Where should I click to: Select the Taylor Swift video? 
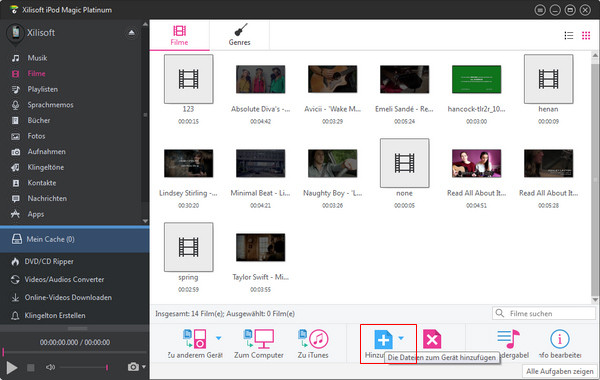pyautogui.click(x=261, y=248)
